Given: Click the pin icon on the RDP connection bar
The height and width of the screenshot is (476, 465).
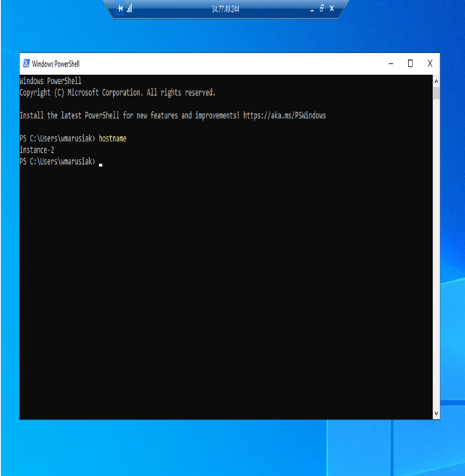Looking at the screenshot, I should [121, 8].
